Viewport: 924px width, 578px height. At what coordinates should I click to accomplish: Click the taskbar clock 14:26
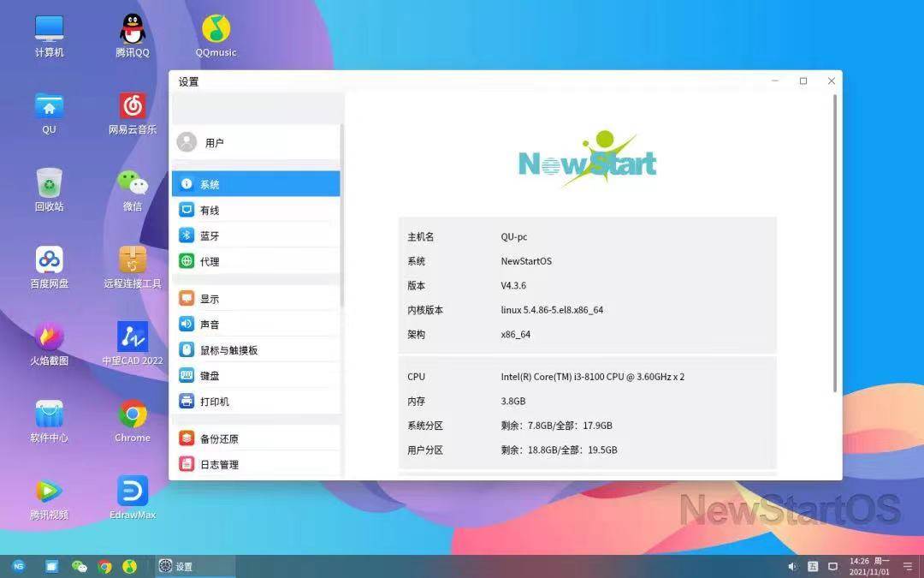click(869, 566)
